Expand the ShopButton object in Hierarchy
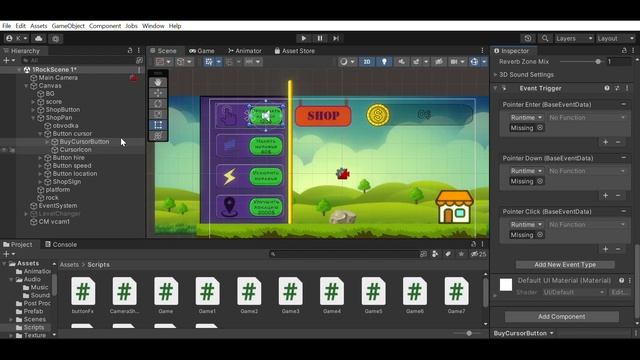640x360 pixels. [33, 110]
